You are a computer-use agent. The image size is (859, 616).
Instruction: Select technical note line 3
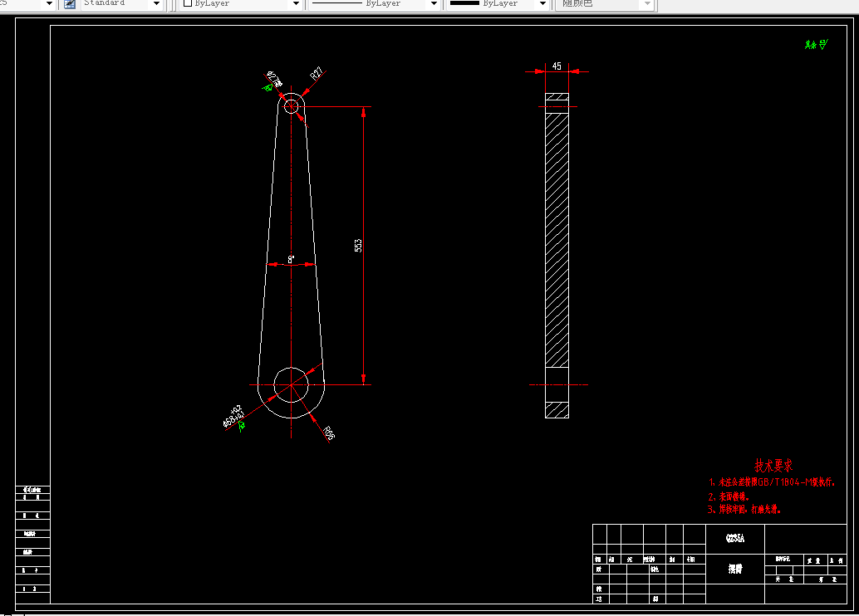click(744, 509)
